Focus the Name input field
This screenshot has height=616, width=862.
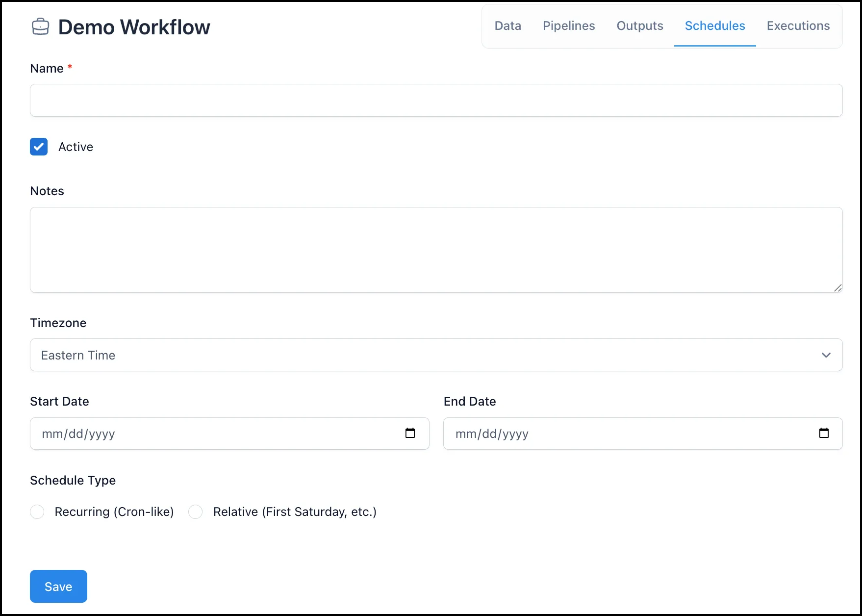pyautogui.click(x=436, y=100)
